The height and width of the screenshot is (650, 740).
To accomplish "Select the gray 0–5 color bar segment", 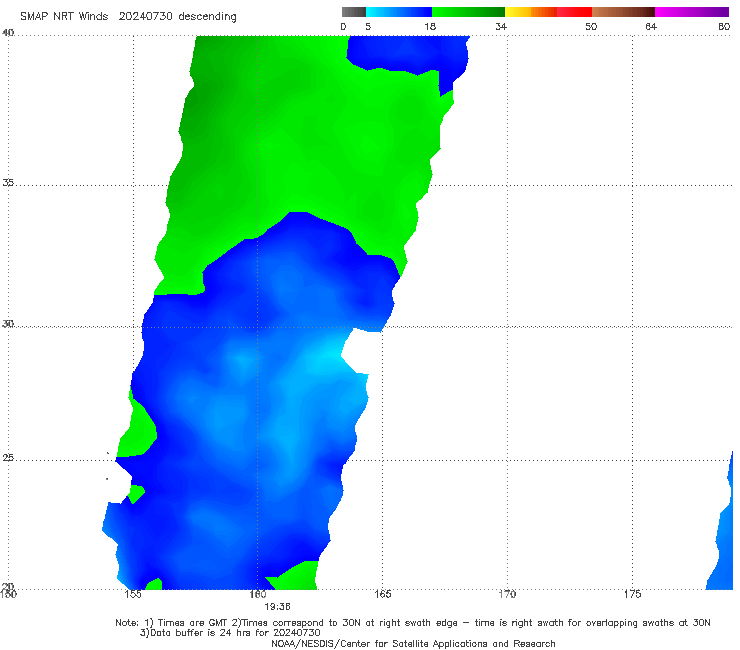I will [354, 12].
